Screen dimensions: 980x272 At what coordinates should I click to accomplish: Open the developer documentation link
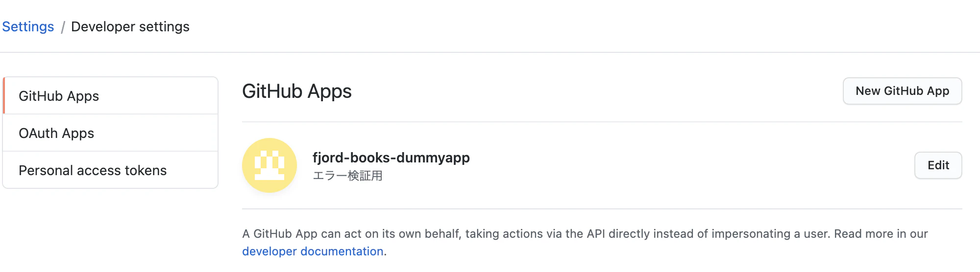click(x=313, y=251)
